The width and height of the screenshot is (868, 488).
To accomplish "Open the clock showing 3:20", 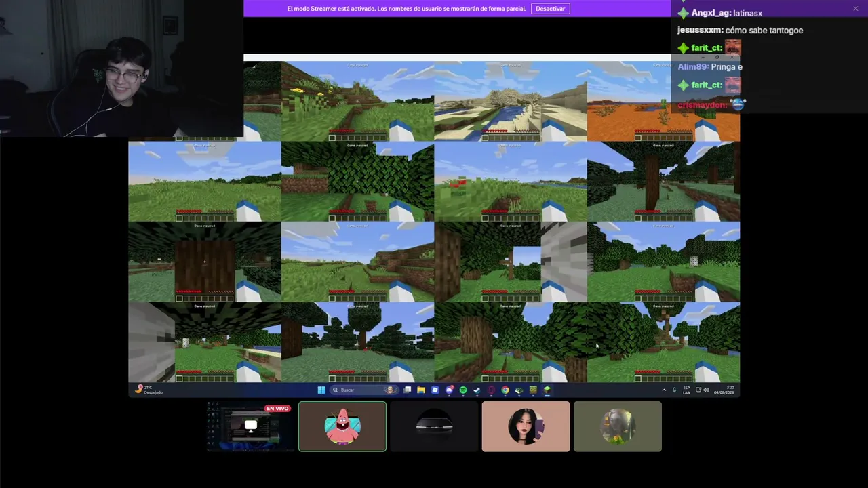I will click(x=726, y=390).
